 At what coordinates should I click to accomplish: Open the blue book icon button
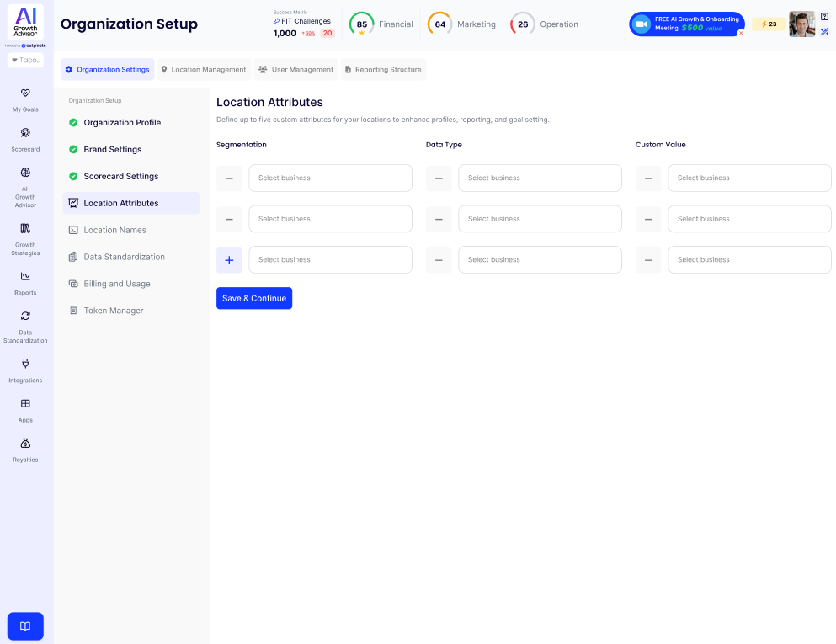click(x=25, y=626)
